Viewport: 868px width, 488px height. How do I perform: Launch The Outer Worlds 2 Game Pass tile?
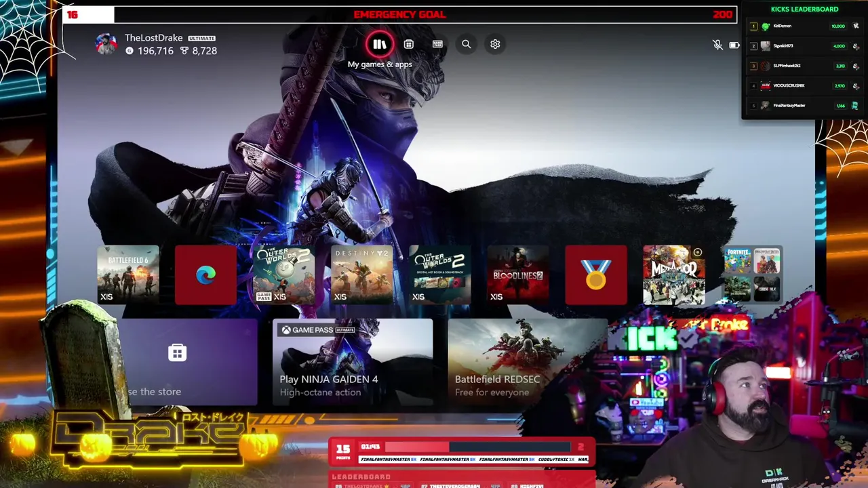284,274
